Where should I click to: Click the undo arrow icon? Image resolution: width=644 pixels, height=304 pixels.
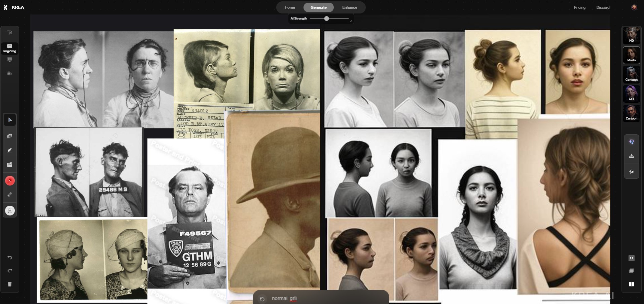tap(10, 258)
